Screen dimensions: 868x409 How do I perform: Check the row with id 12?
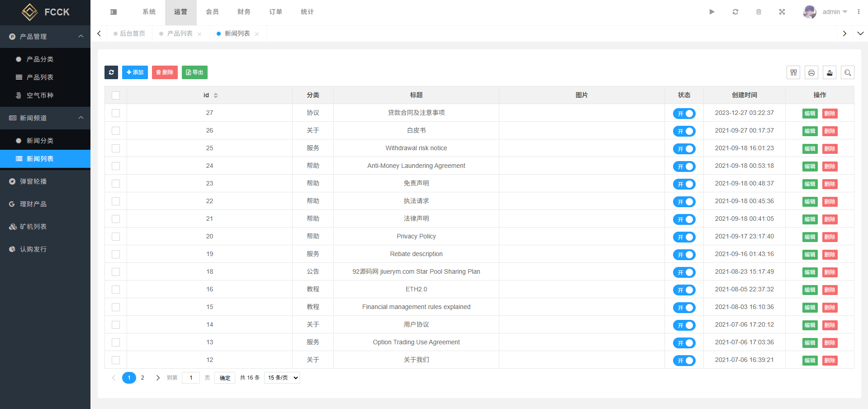116,360
